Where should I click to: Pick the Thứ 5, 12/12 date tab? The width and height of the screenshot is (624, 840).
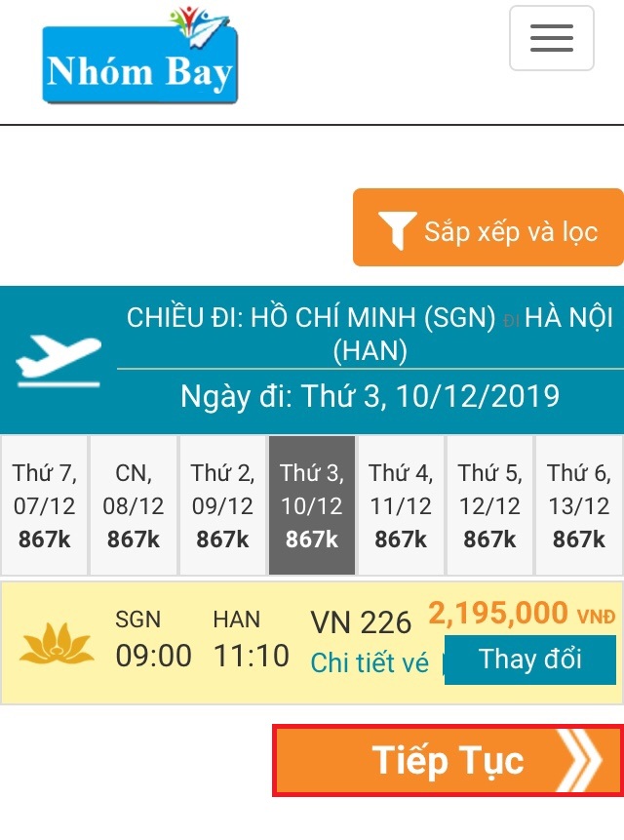coord(490,505)
